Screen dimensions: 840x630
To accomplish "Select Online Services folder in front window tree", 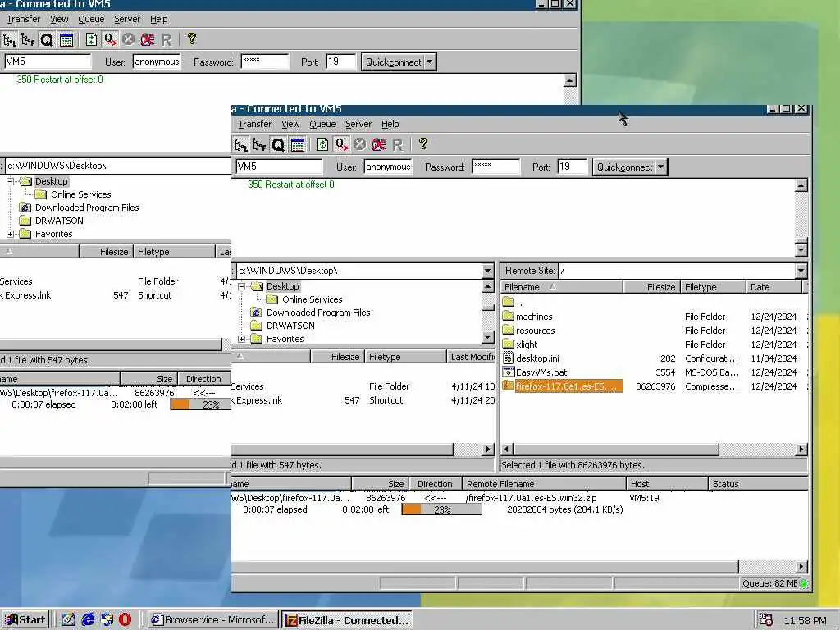I will [312, 299].
